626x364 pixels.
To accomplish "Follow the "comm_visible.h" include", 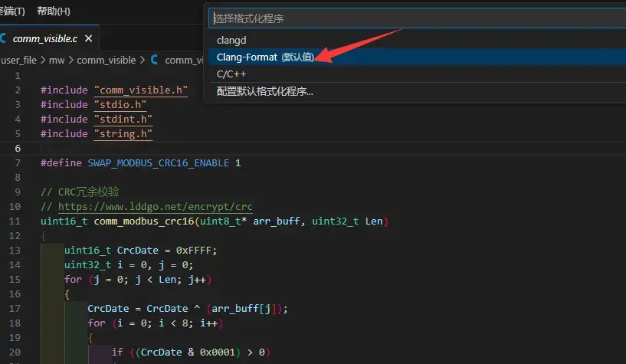I will click(141, 90).
